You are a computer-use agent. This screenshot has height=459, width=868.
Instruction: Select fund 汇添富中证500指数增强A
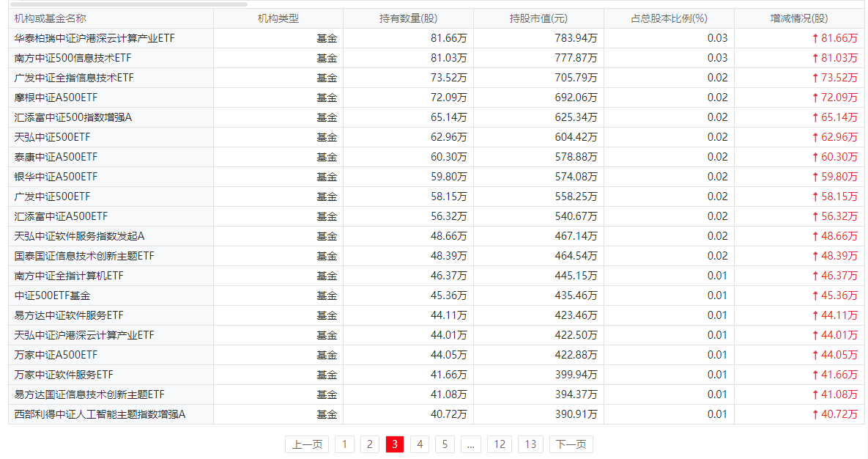point(73,117)
